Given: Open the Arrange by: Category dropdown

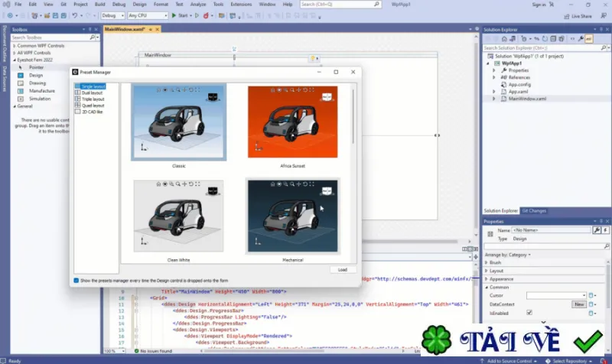Looking at the screenshot, I should point(508,255).
